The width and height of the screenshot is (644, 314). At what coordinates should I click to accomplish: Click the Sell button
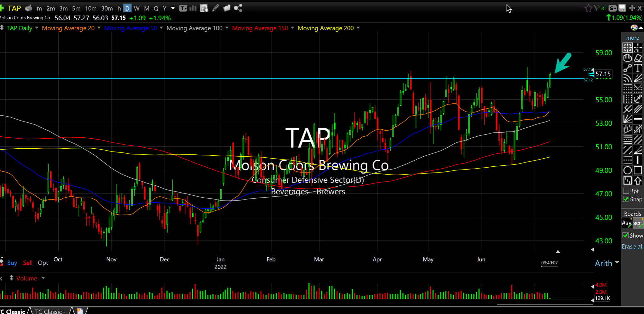pos(28,263)
